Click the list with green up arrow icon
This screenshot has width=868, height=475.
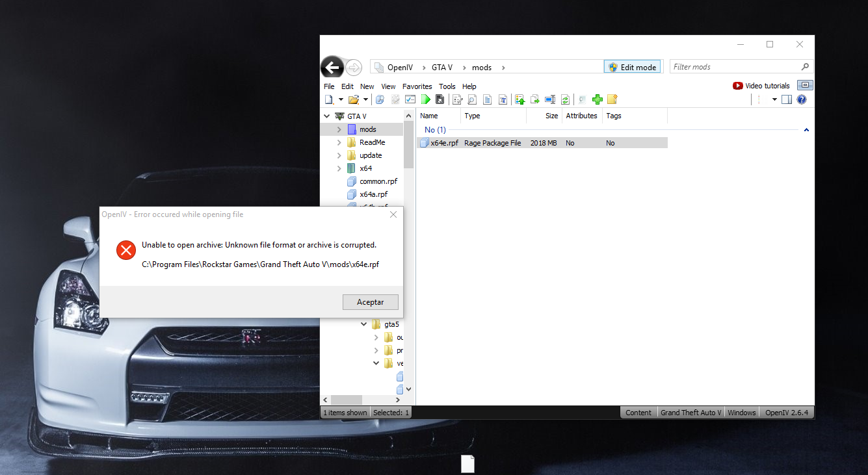point(520,99)
